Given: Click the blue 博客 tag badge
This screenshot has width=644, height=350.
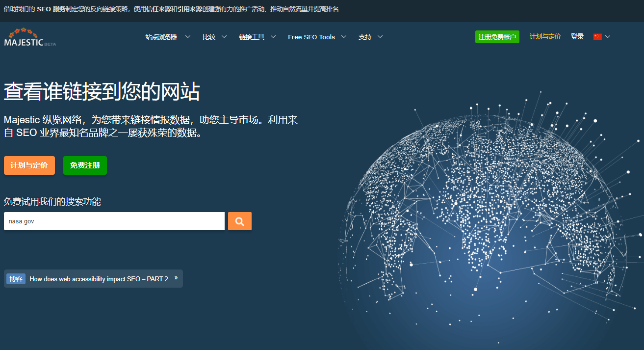Looking at the screenshot, I should click(16, 279).
